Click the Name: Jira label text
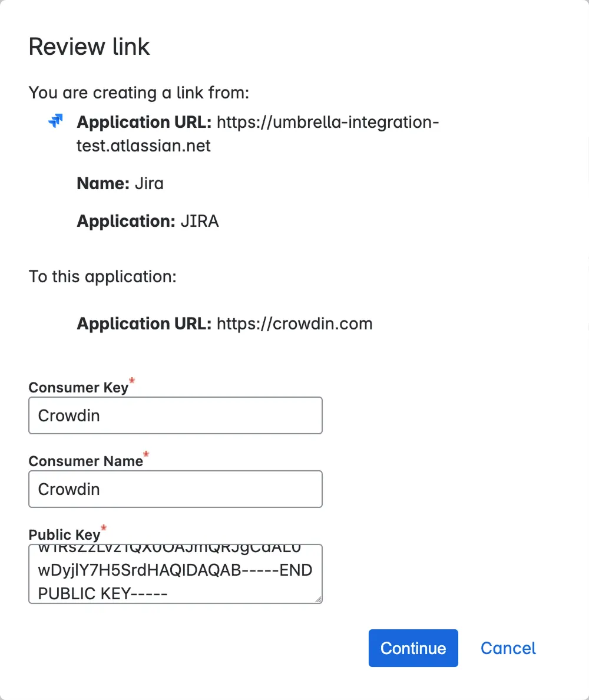Viewport: 589px width, 700px height. 119,183
